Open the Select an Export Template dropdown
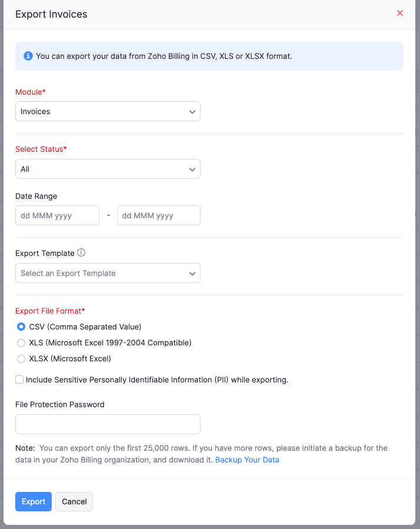Viewport: 420px width, 529px height. point(108,273)
